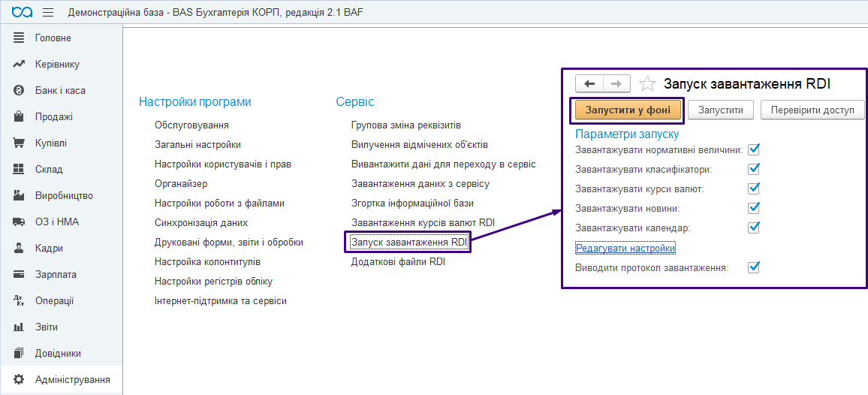This screenshot has height=395, width=868.
Task: Toggle Завантажувати курси валют checkbox
Action: 753,188
